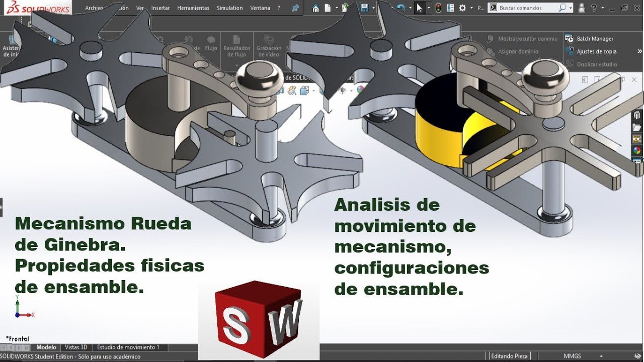The image size is (644, 362).
Task: Click the Save disk icon
Action: [x=364, y=8]
